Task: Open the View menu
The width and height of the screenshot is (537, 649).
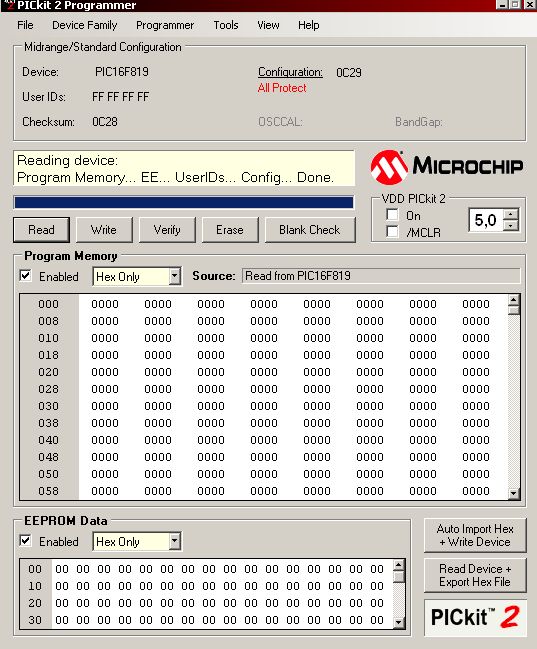Action: (268, 25)
